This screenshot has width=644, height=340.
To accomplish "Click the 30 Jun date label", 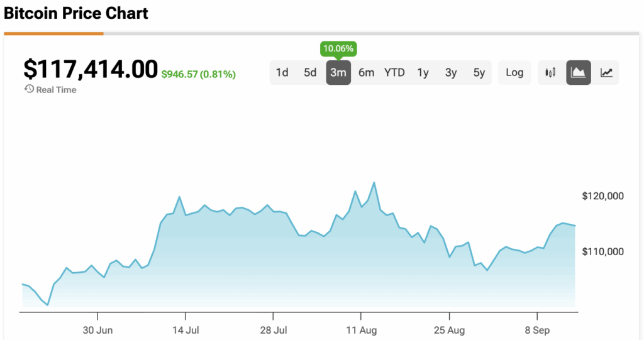I will pos(97,329).
